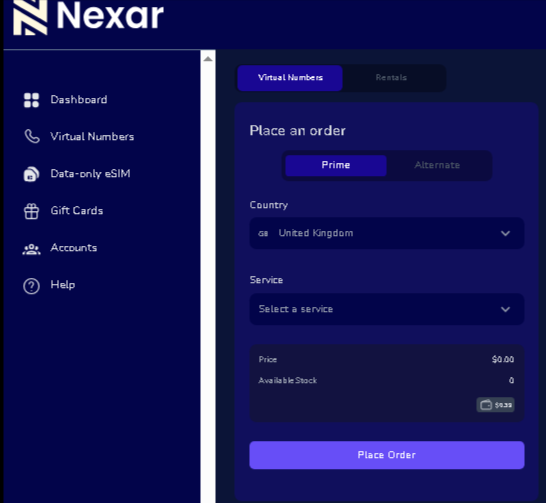Click the Help question mark icon
Screen dimensions: 546x503
[31, 286]
